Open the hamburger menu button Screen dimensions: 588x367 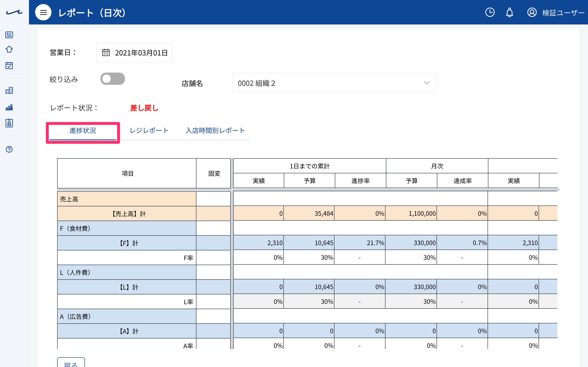(43, 12)
